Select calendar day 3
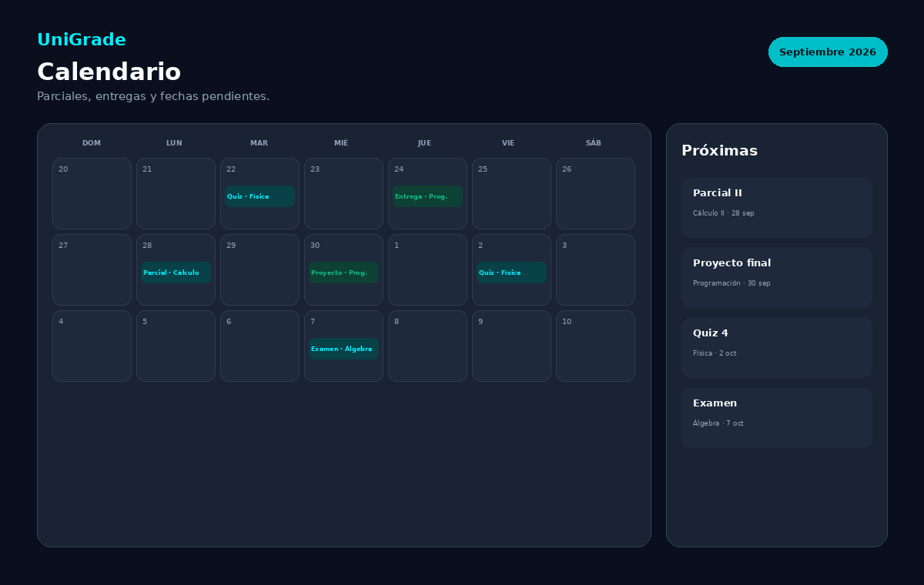Screen dimensions: 924x585 [595, 269]
